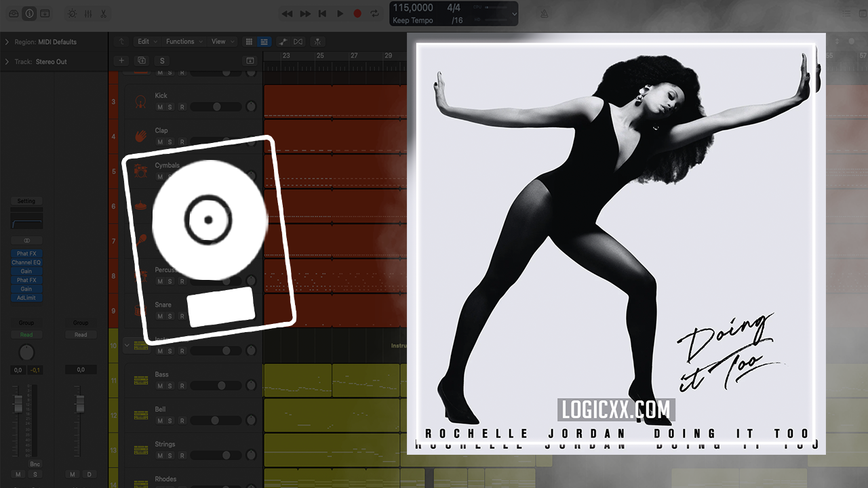This screenshot has width=868, height=488.
Task: Open Smart Controls dial icon
Action: click(72, 14)
